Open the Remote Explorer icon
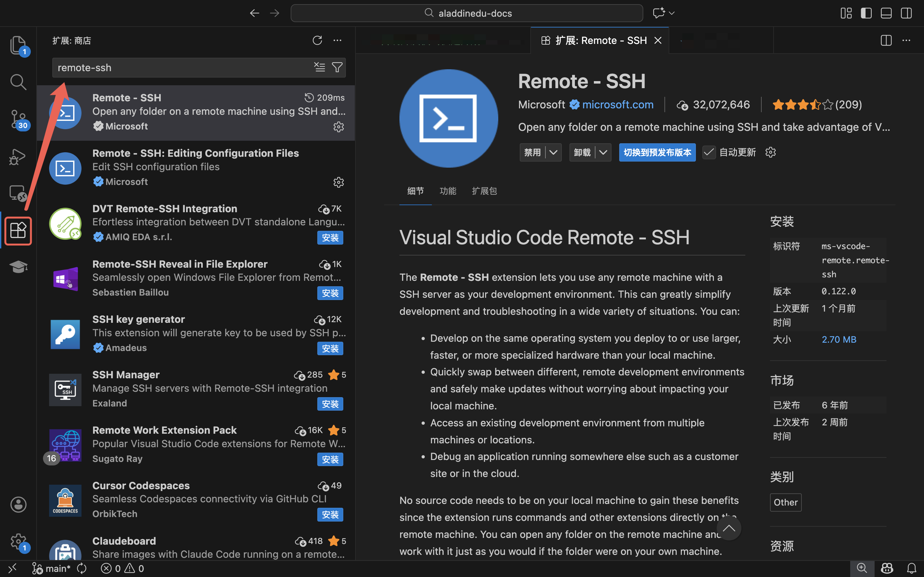The height and width of the screenshot is (577, 924). [18, 193]
